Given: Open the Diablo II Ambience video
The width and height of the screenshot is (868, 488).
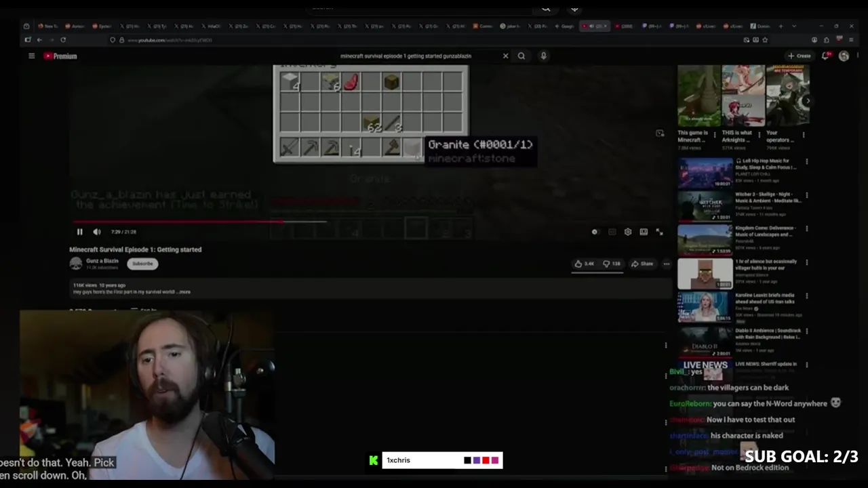Looking at the screenshot, I should pyautogui.click(x=705, y=342).
